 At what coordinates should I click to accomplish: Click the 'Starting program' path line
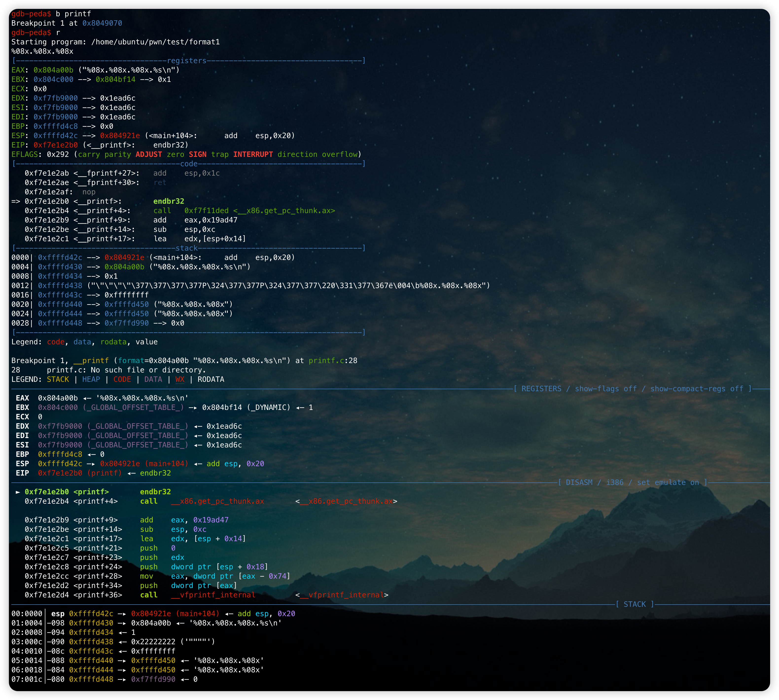116,42
